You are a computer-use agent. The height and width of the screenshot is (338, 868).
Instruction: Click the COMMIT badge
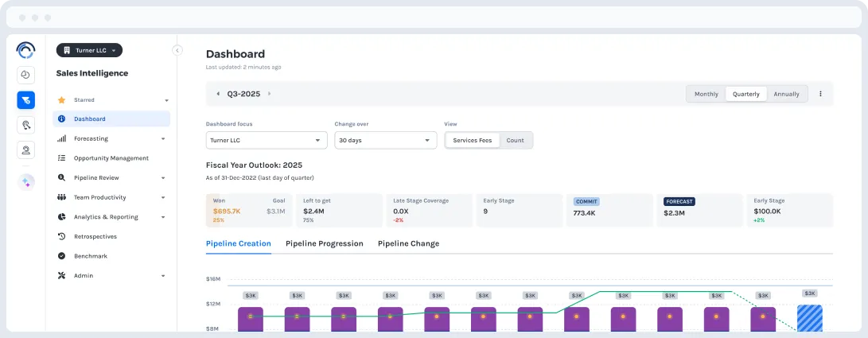point(586,202)
